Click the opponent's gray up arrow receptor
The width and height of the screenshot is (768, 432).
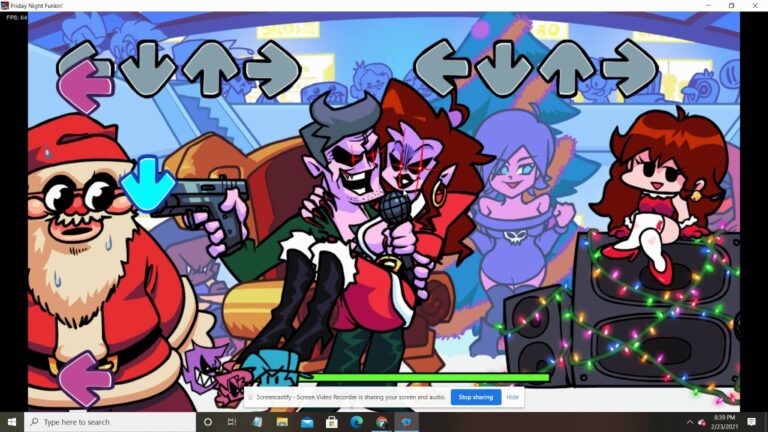pos(211,68)
